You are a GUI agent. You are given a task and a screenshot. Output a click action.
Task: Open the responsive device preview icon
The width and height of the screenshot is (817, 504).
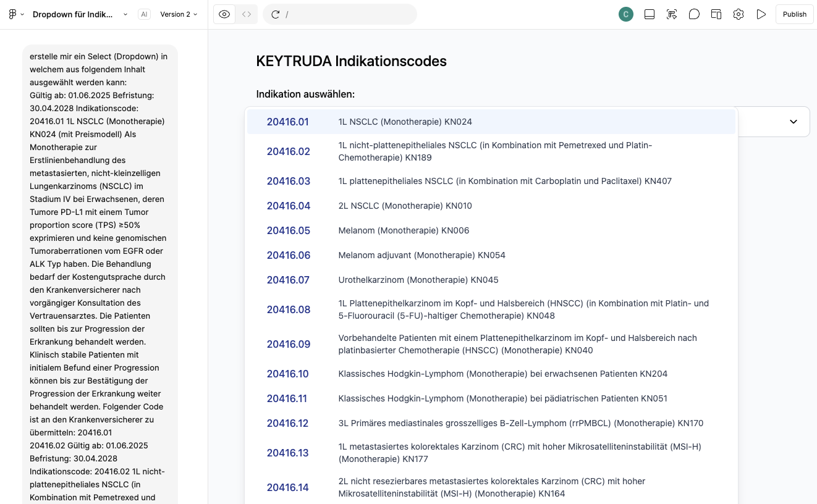point(716,14)
